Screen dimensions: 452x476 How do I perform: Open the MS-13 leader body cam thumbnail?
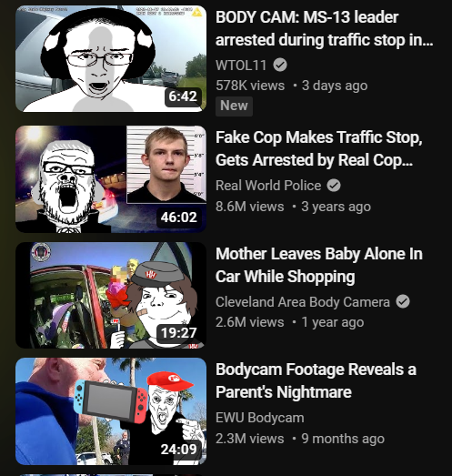coord(111,58)
